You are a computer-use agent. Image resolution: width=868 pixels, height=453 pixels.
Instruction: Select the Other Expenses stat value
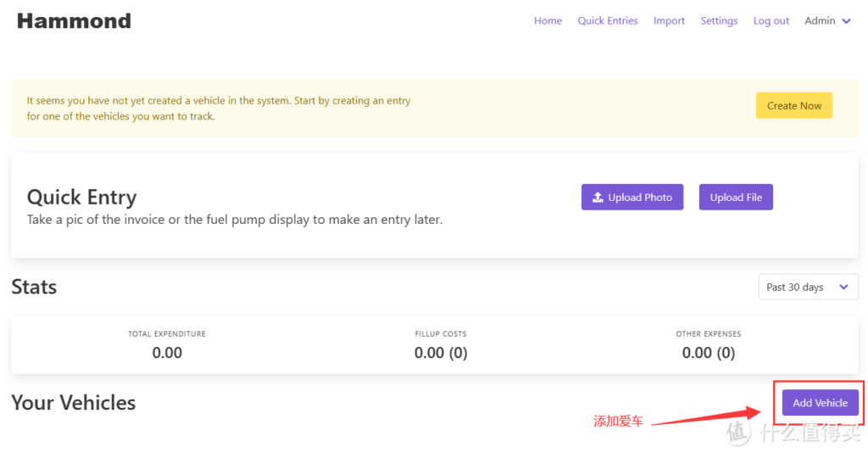708,353
